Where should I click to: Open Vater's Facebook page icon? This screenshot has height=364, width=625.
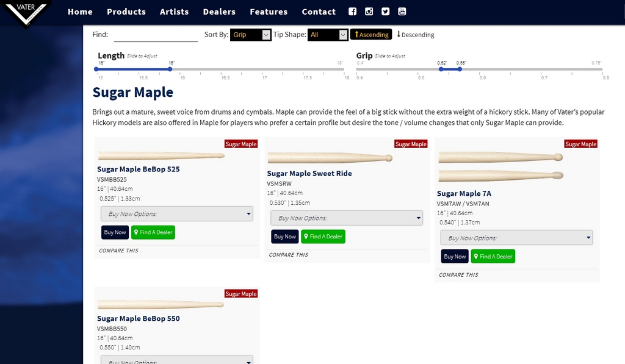click(352, 12)
